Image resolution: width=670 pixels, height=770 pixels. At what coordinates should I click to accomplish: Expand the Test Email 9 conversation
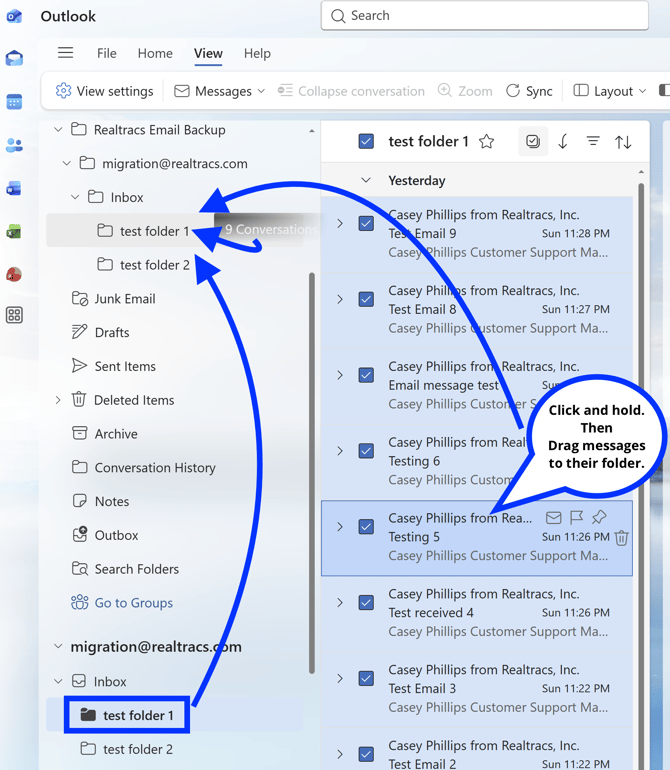point(340,223)
